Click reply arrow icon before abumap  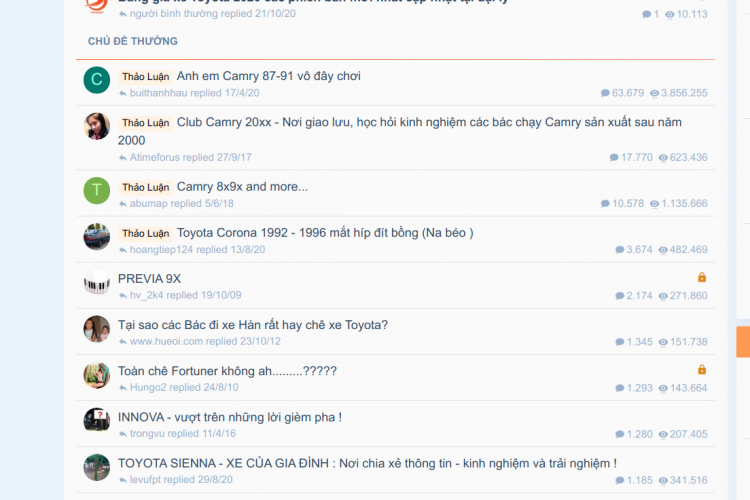pos(123,204)
